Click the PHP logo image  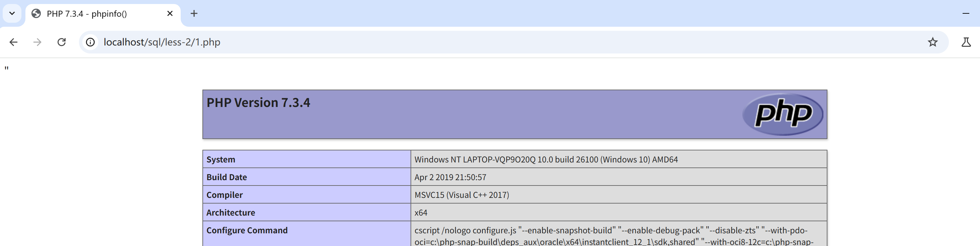pos(783,114)
